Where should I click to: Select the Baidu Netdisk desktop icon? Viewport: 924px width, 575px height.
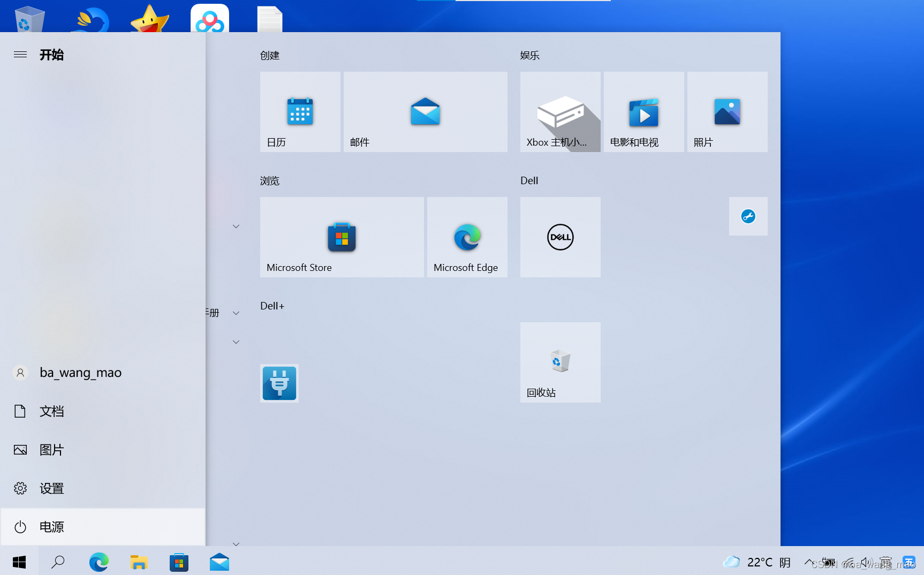[x=210, y=18]
